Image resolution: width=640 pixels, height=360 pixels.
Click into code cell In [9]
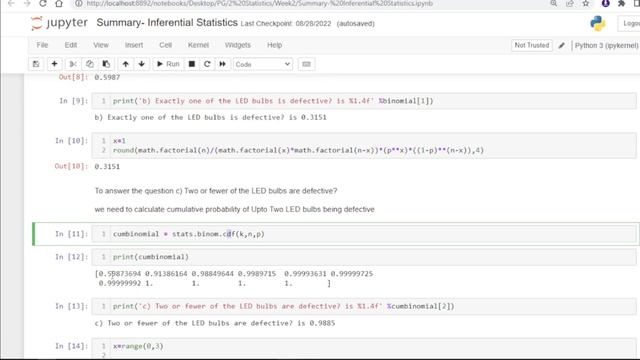click(364, 101)
